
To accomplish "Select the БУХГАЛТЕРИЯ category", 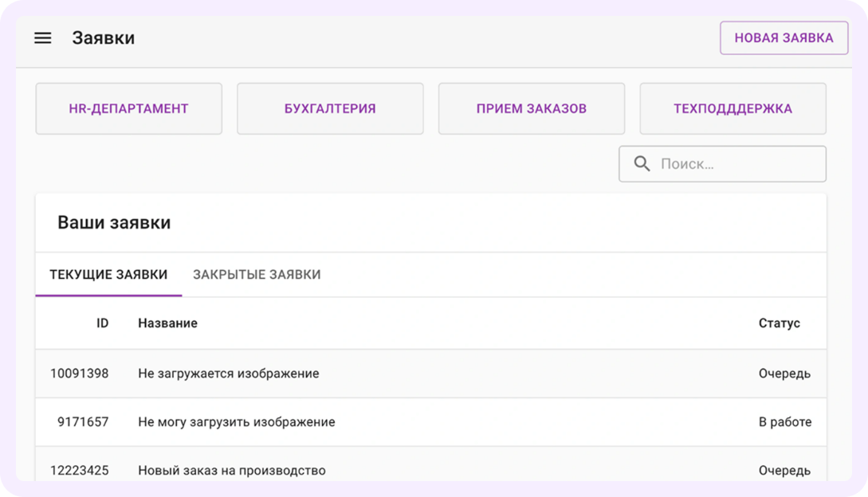I will (x=330, y=108).
